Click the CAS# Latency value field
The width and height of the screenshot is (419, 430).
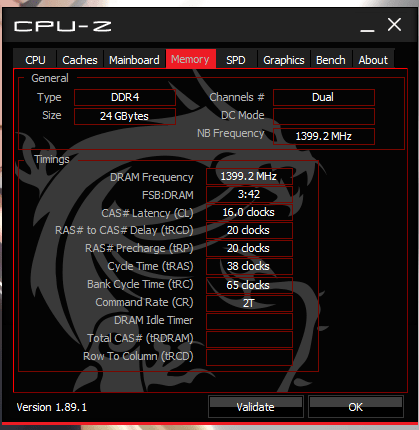pyautogui.click(x=249, y=212)
